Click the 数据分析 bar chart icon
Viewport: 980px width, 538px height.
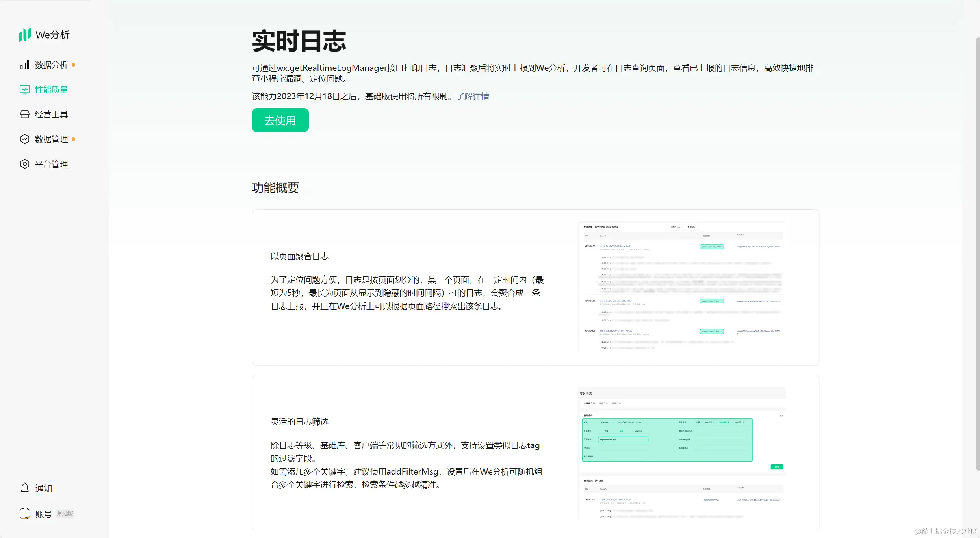(x=25, y=65)
